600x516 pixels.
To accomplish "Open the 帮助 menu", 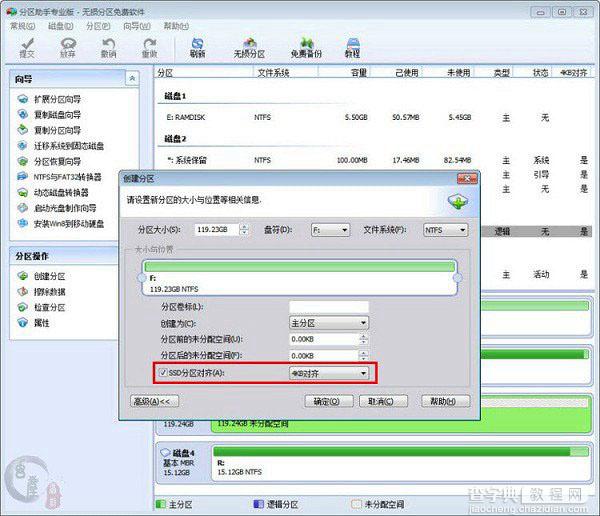I will click(176, 26).
